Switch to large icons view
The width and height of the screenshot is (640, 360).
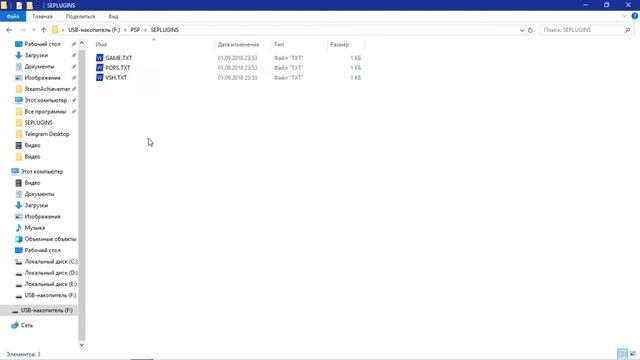tap(633, 354)
